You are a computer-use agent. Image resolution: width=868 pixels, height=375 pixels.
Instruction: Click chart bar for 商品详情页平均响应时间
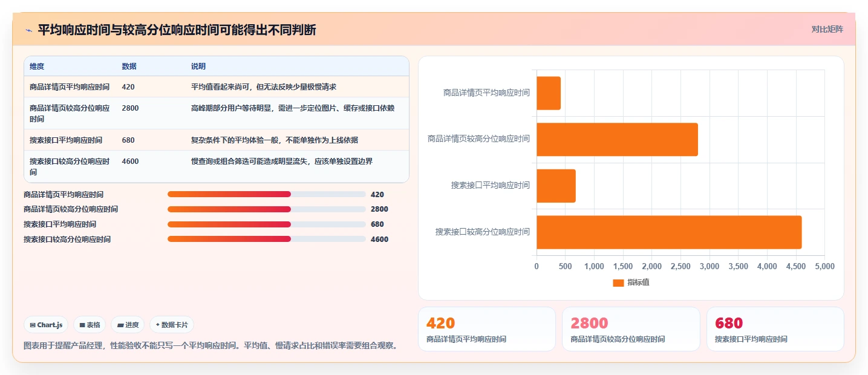(x=549, y=93)
